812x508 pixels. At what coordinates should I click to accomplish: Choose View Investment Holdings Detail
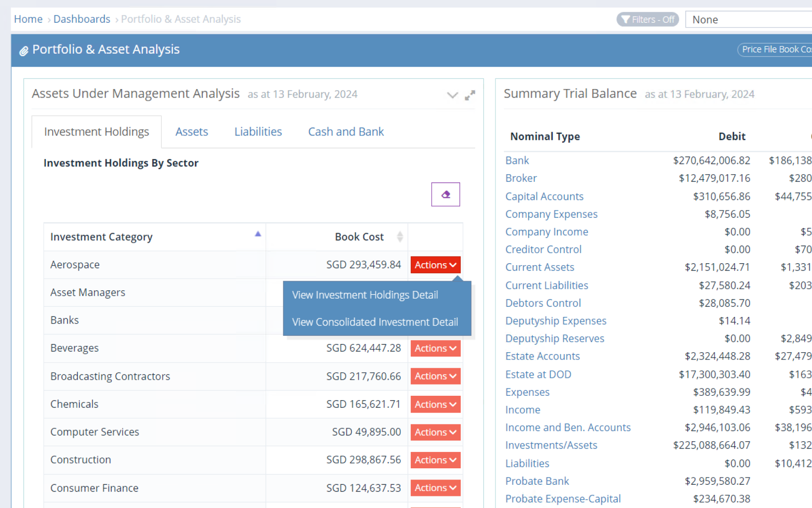coord(365,295)
